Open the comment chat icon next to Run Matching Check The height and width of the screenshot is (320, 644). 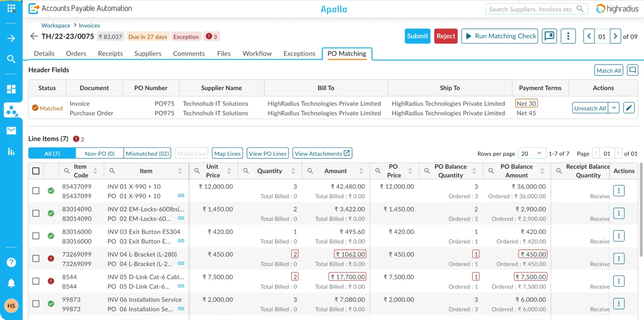pyautogui.click(x=549, y=36)
